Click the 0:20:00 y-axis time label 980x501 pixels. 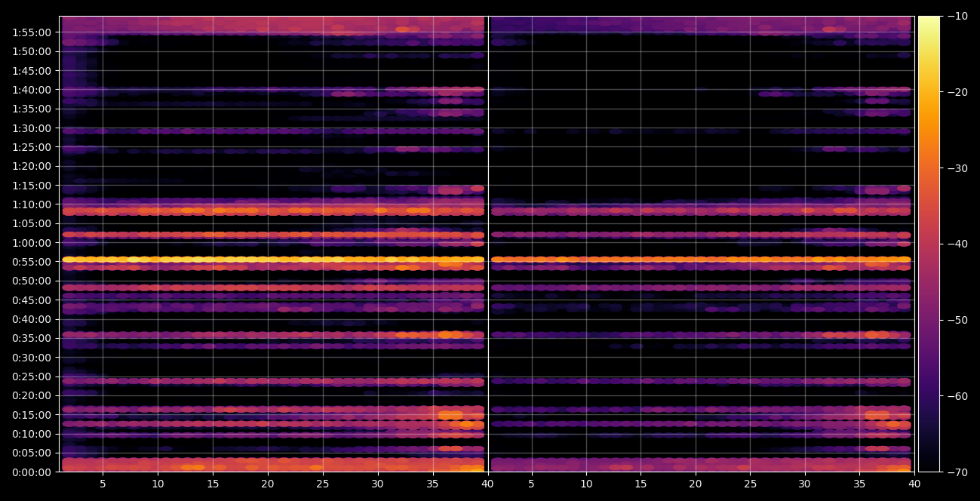pos(32,395)
